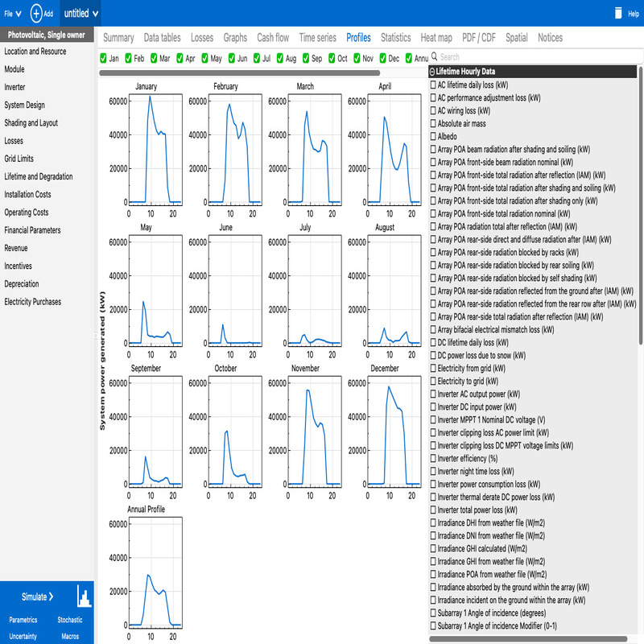Enable DC power loss due to snow
Viewport: 644px width, 644px height.
pos(433,355)
